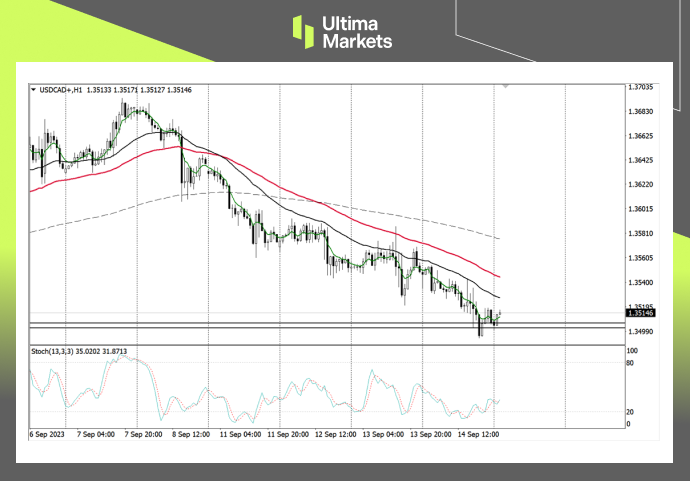Image resolution: width=690 pixels, height=481 pixels.
Task: Click the 1.36015 price axis label
Action: click(640, 209)
